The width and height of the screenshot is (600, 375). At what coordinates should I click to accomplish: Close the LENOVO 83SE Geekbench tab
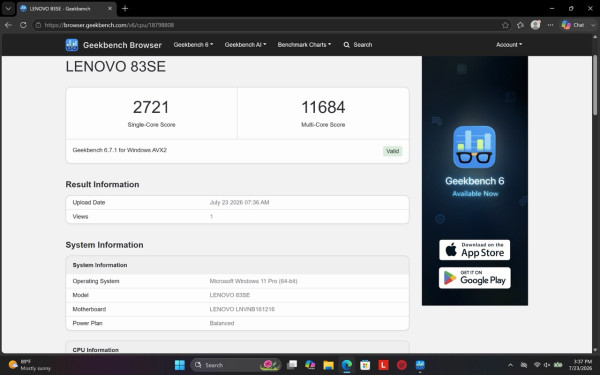[110, 8]
